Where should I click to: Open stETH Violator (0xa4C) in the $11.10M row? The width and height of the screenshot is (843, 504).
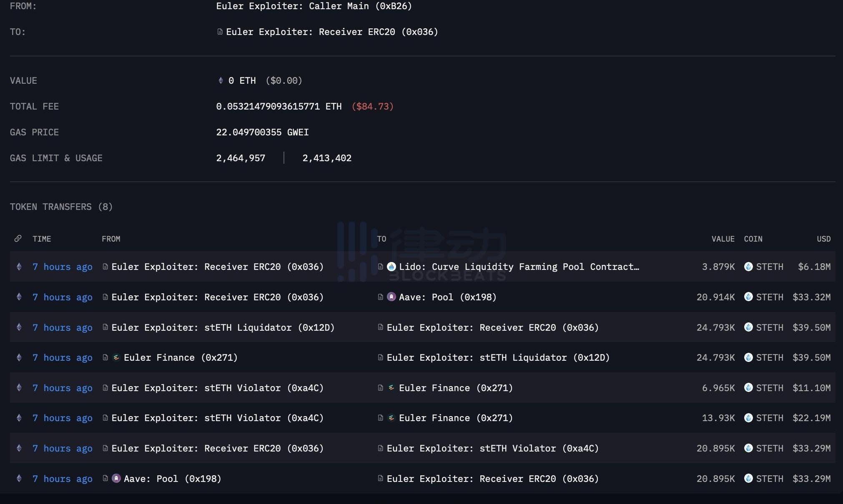pyautogui.click(x=218, y=388)
